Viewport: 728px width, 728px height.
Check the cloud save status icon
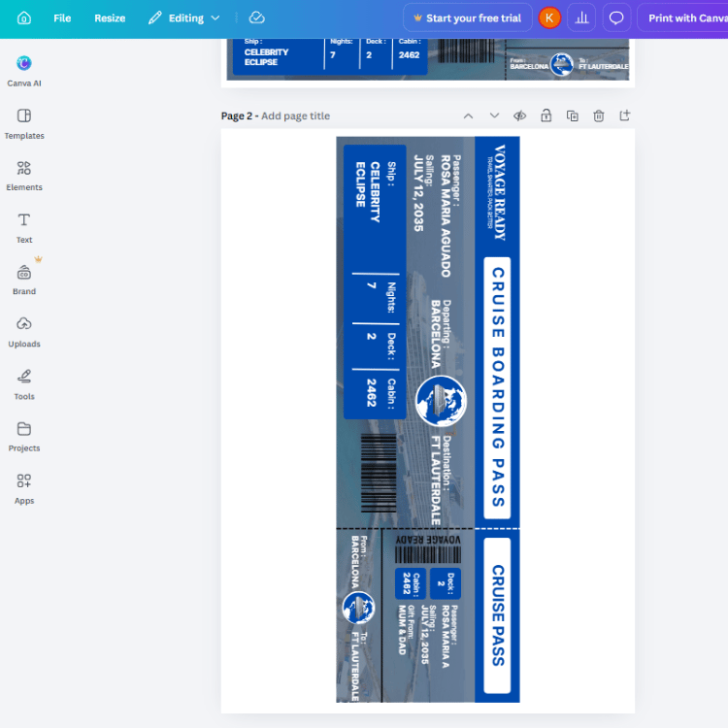(257, 18)
